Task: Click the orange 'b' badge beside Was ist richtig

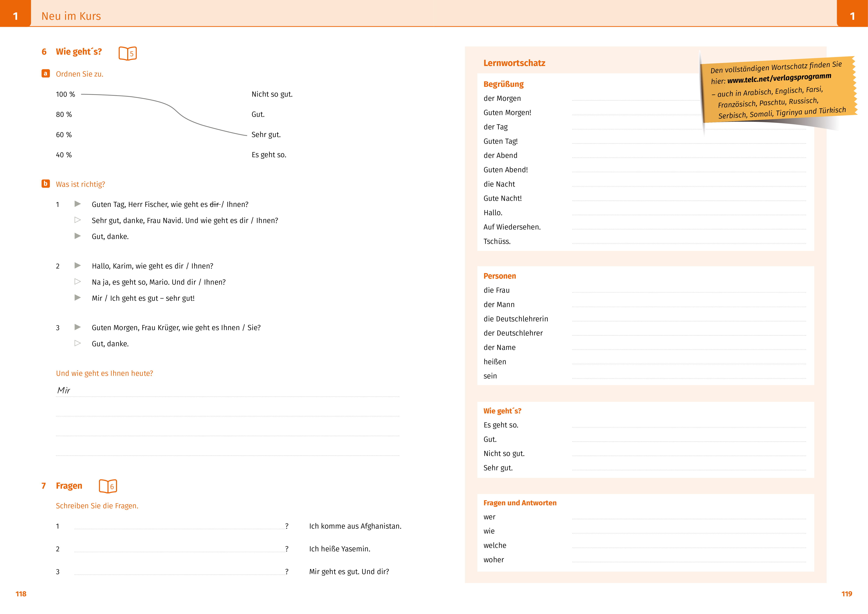Action: tap(45, 184)
